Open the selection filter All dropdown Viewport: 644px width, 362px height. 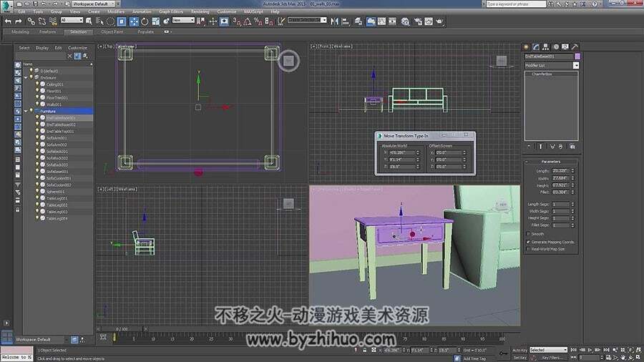tap(72, 20)
